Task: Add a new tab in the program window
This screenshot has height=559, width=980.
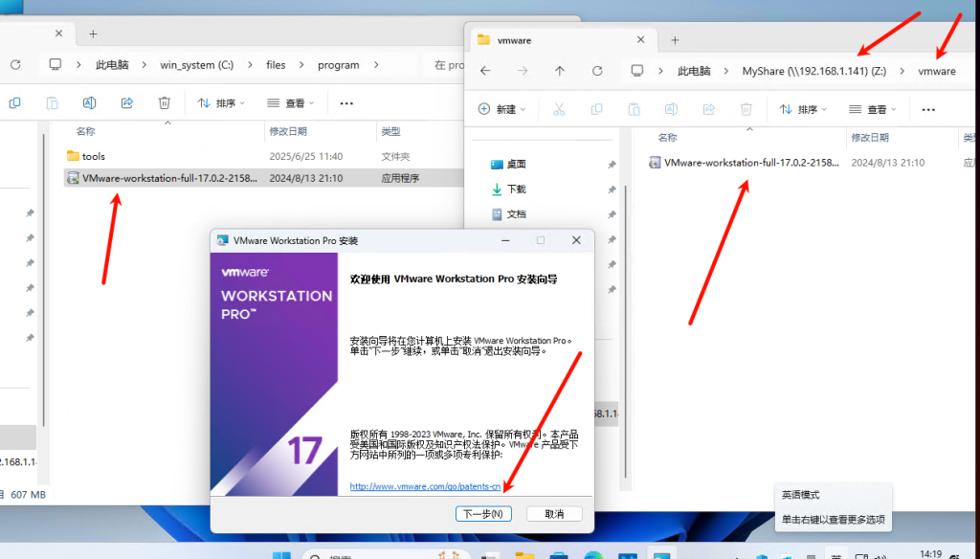Action: coord(93,34)
